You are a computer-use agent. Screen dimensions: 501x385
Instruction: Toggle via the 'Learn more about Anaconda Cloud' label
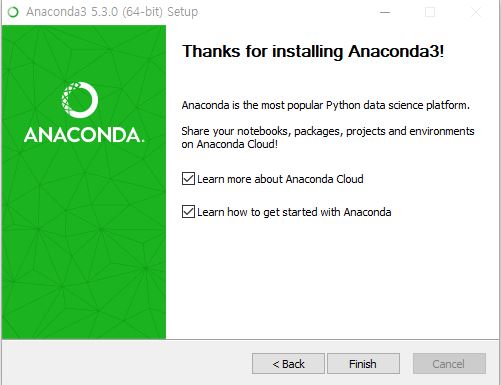(x=280, y=179)
